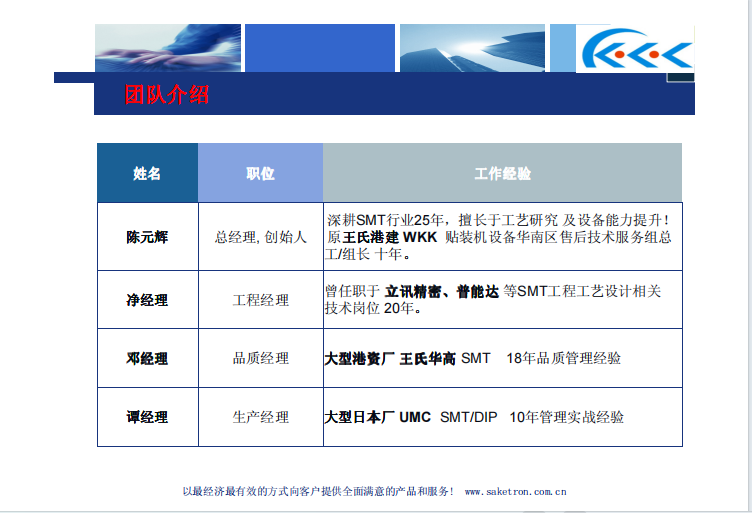Click the 工作经验 column header

click(x=502, y=173)
